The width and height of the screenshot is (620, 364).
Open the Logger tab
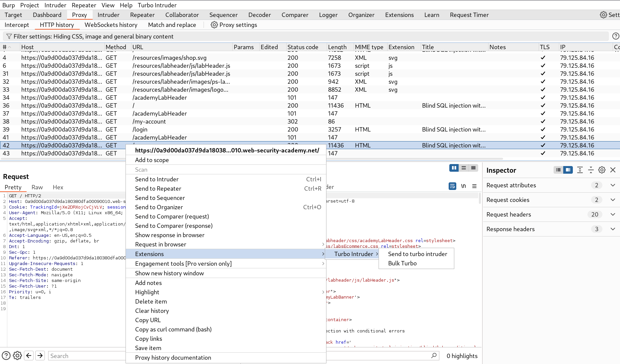pos(328,15)
